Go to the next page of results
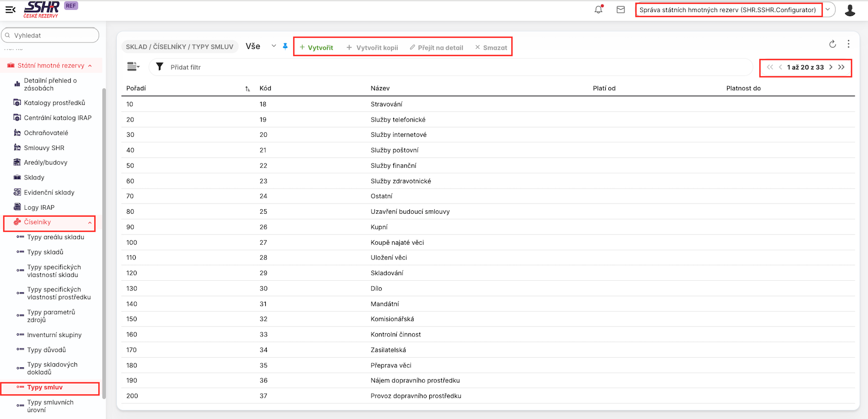This screenshot has height=419, width=868. tap(831, 67)
